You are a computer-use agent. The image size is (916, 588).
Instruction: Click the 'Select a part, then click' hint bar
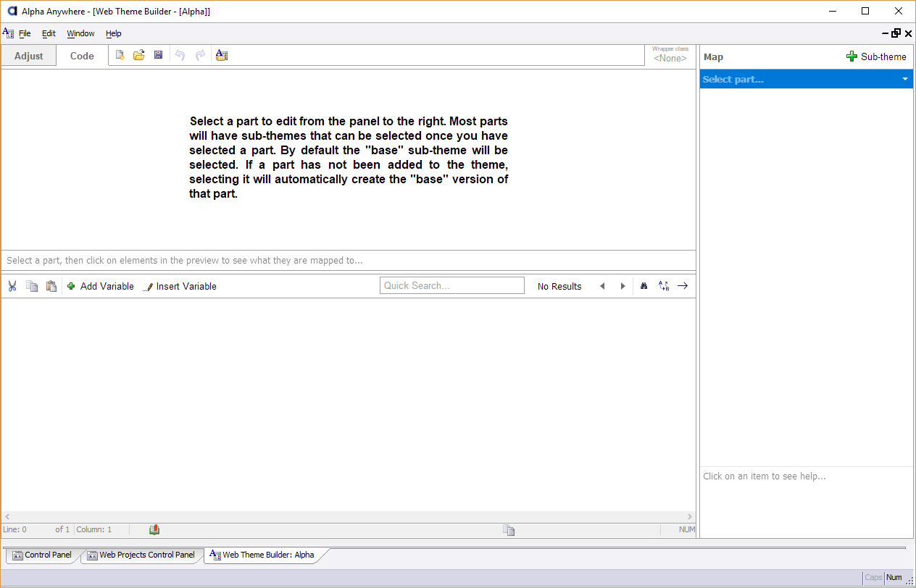click(348, 261)
